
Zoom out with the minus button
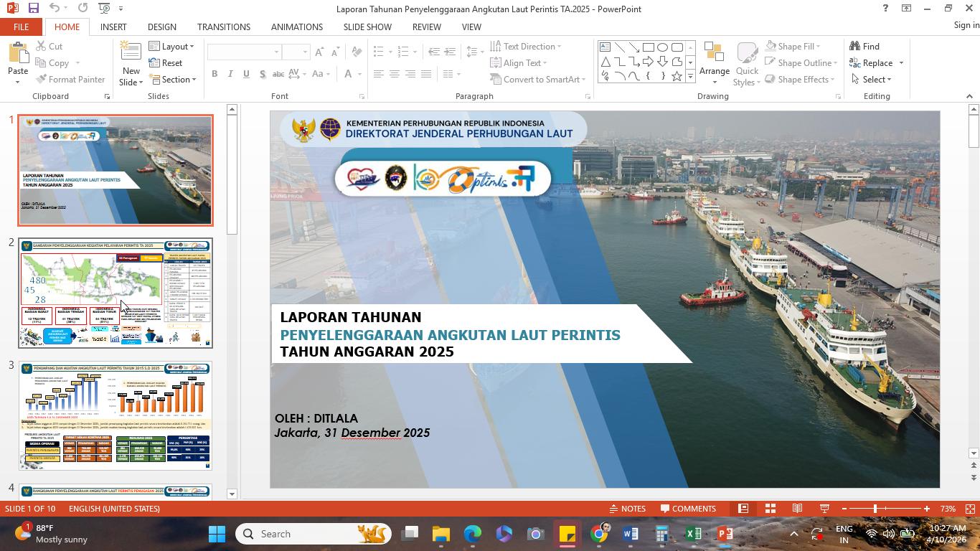[x=844, y=509]
